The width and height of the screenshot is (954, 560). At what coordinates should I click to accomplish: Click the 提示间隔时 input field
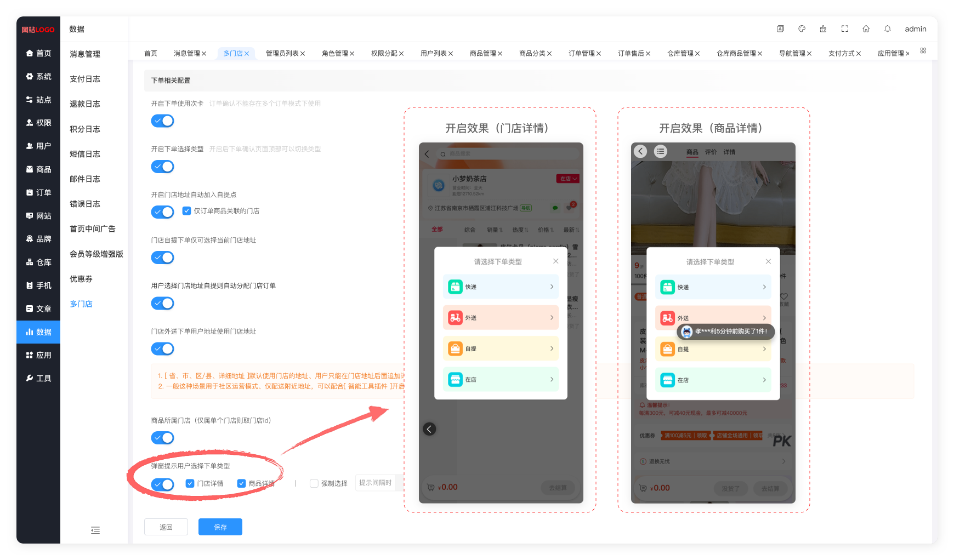point(376,483)
